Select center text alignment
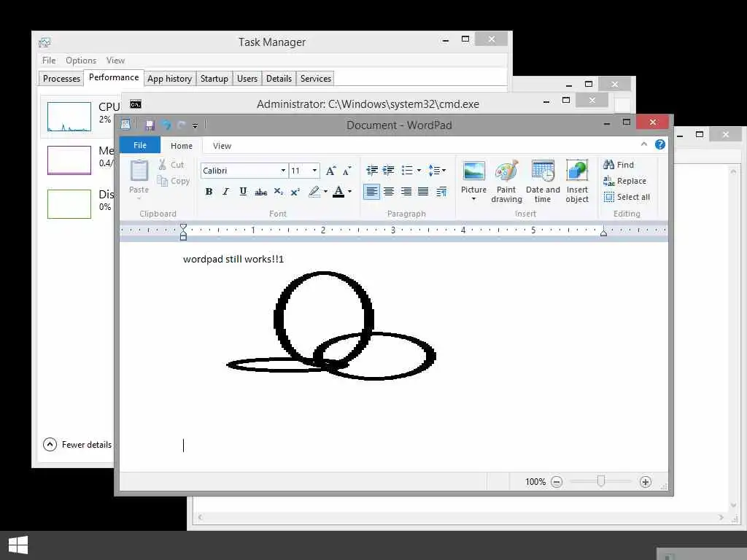This screenshot has width=747, height=560. pos(389,192)
